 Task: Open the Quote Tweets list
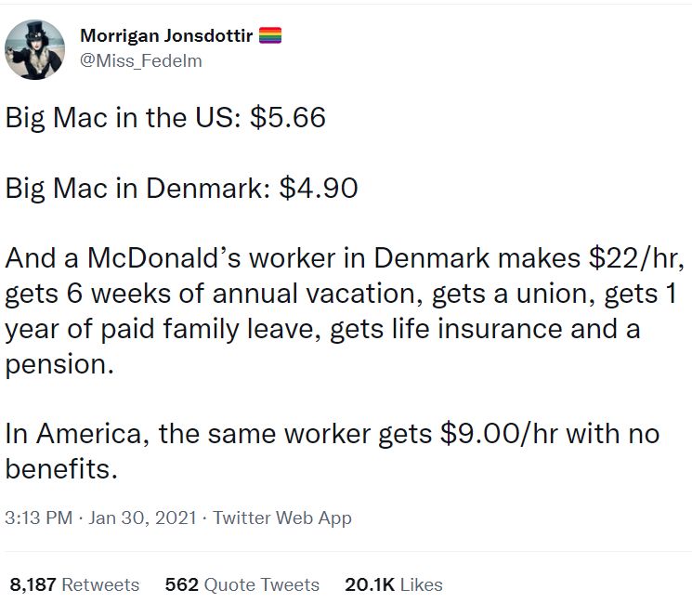[262, 584]
